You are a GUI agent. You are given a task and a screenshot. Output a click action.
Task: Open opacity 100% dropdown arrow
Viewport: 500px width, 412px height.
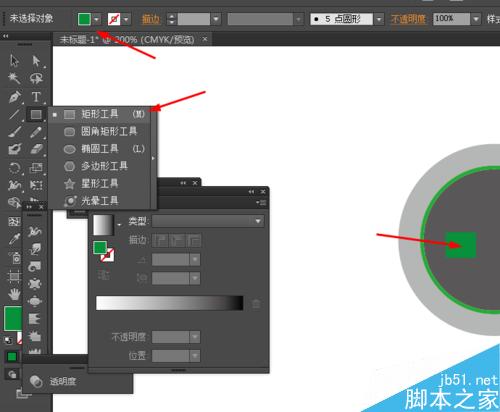(x=476, y=19)
